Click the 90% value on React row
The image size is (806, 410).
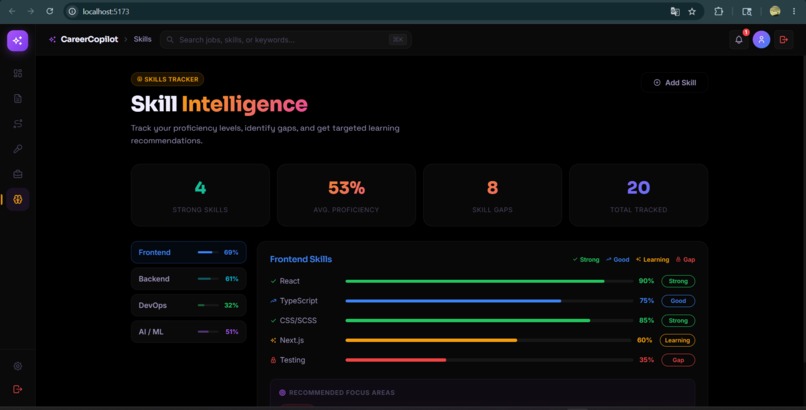[646, 281]
